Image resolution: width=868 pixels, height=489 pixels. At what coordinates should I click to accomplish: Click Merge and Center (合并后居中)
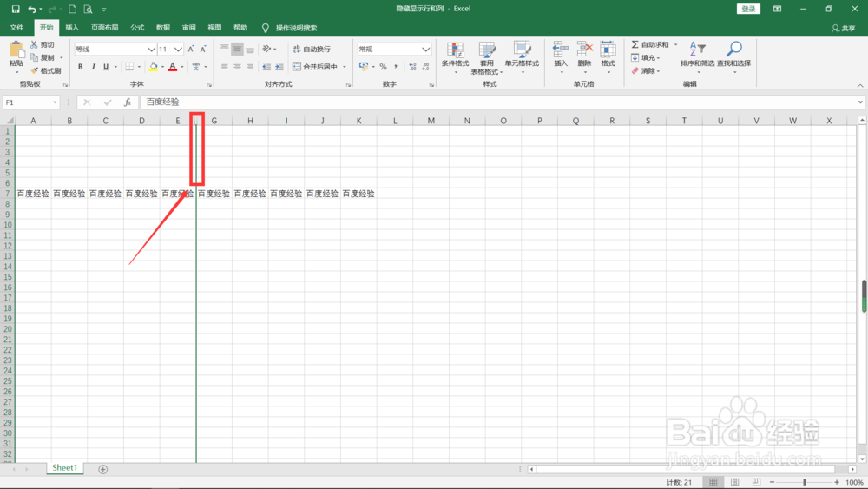tap(315, 67)
